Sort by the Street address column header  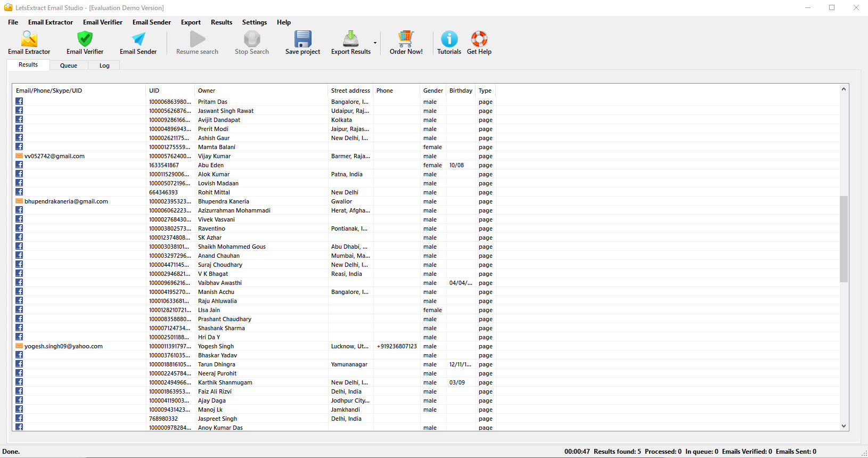point(350,91)
